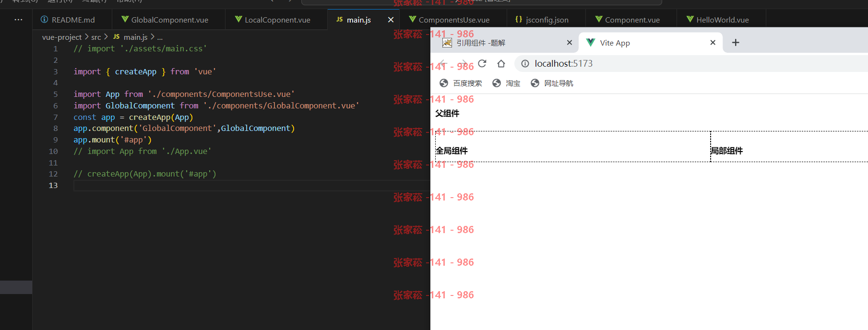The width and height of the screenshot is (868, 330).
Task: Click the 局部组件 text on the page
Action: [x=726, y=151]
